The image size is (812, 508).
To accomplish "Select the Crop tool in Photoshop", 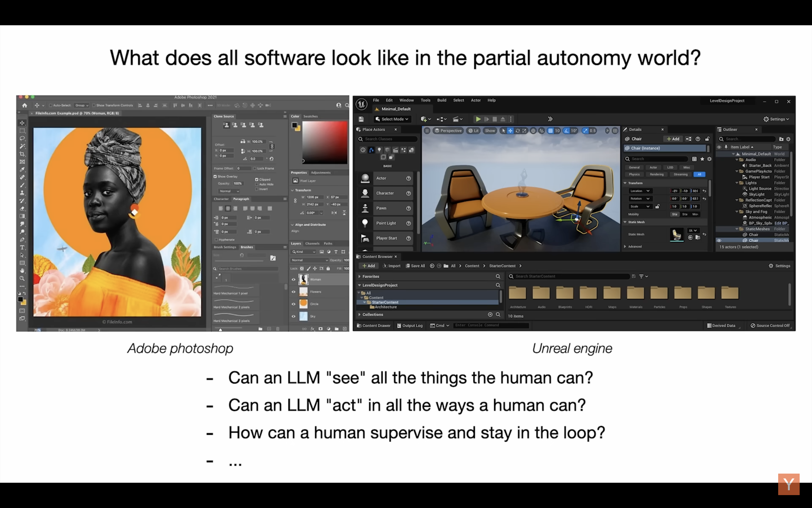I will pyautogui.click(x=22, y=154).
